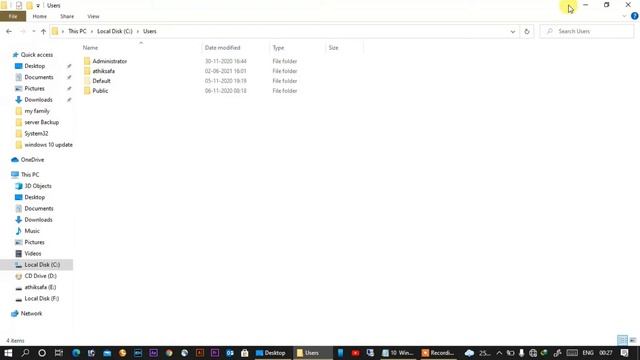
Task: Select the athiksafa folder
Action: [103, 71]
